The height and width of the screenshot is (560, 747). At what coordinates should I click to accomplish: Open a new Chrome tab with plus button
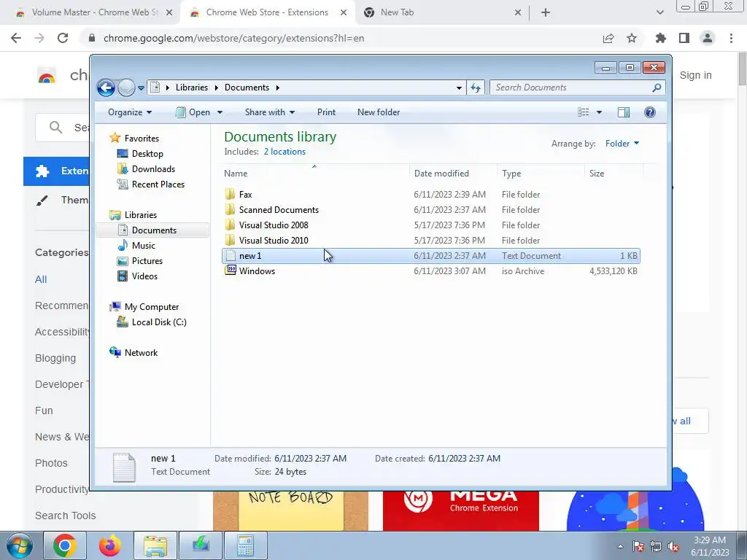click(546, 13)
